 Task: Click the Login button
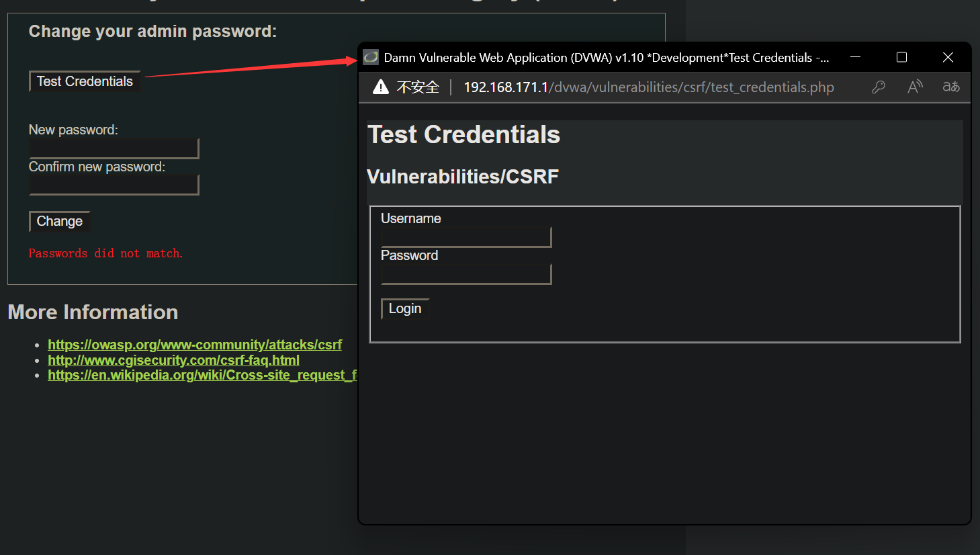click(405, 308)
